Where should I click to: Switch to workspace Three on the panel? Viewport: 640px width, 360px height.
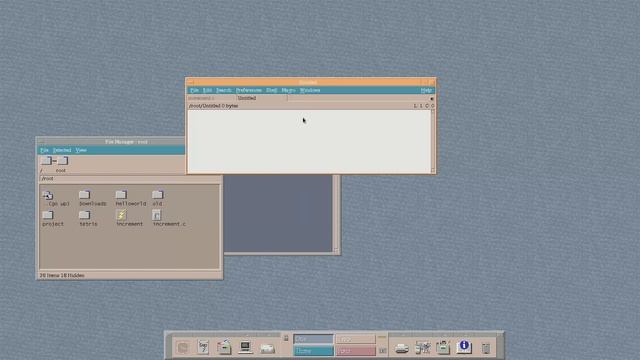313,351
